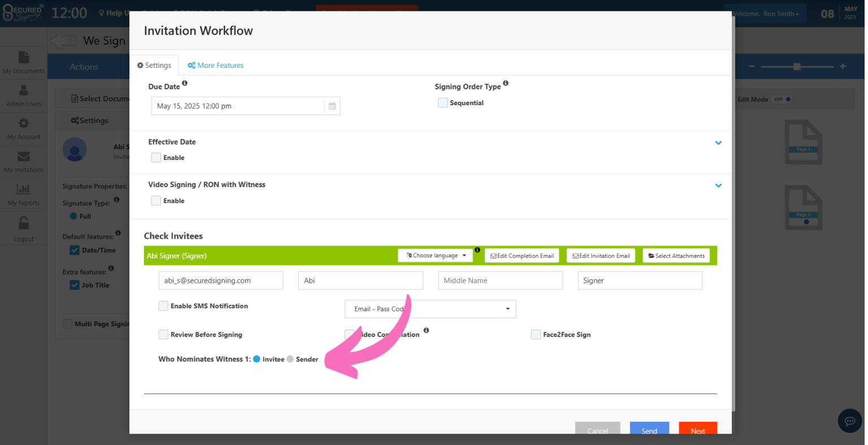Tick the Enable SMS Notification checkbox
Screen dimensions: 868x445
163,306
